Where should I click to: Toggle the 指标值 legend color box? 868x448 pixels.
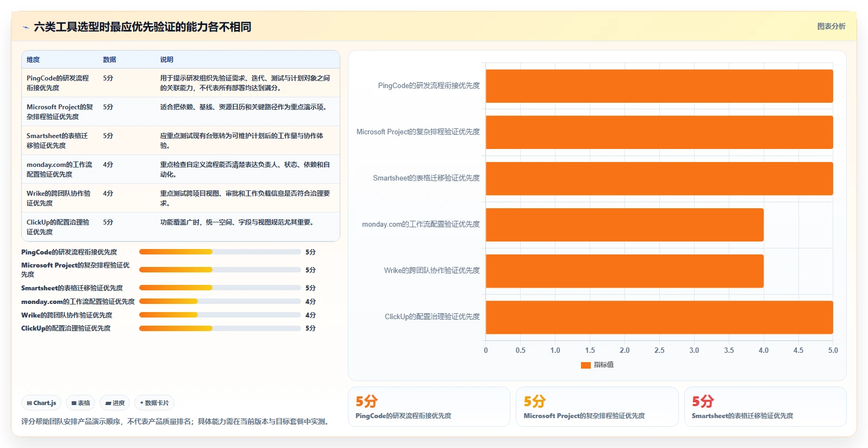(585, 365)
